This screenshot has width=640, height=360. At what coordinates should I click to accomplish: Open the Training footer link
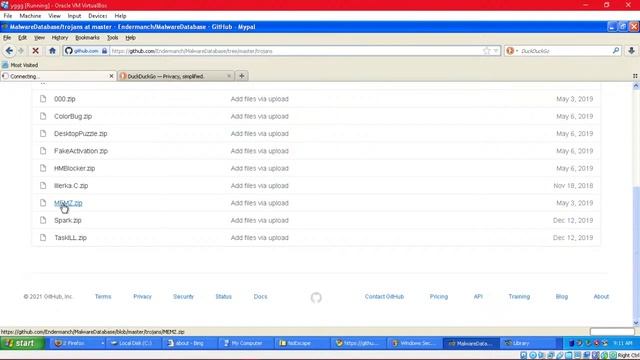tap(519, 297)
